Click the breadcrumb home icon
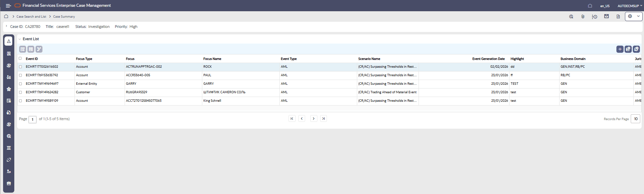This screenshot has height=194, width=644. (6, 16)
